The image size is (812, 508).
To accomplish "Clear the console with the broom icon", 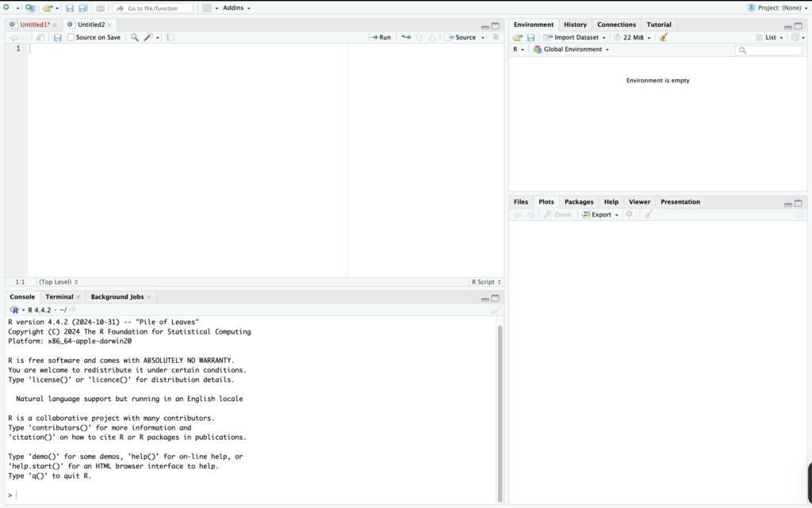I will 496,310.
